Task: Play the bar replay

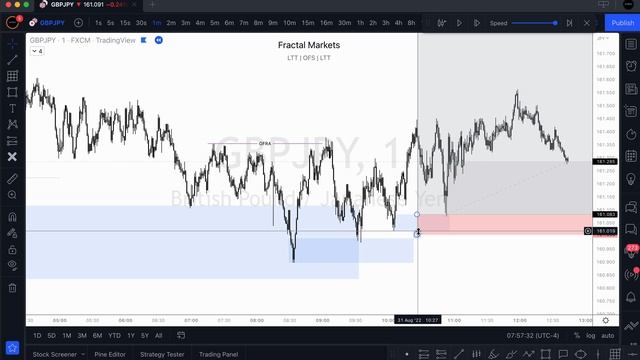Action: click(459, 23)
